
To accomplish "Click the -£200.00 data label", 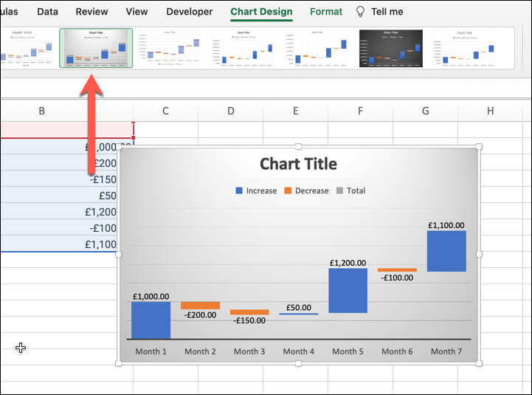I will [200, 315].
